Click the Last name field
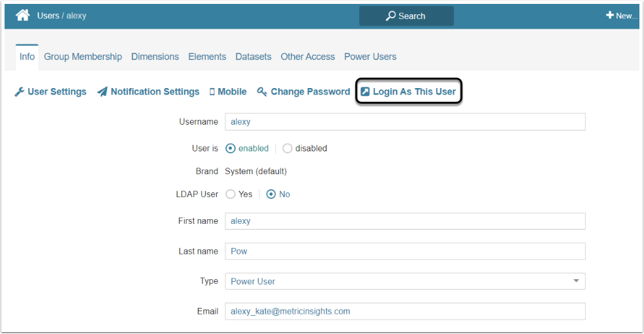This screenshot has height=334, width=644. click(405, 251)
